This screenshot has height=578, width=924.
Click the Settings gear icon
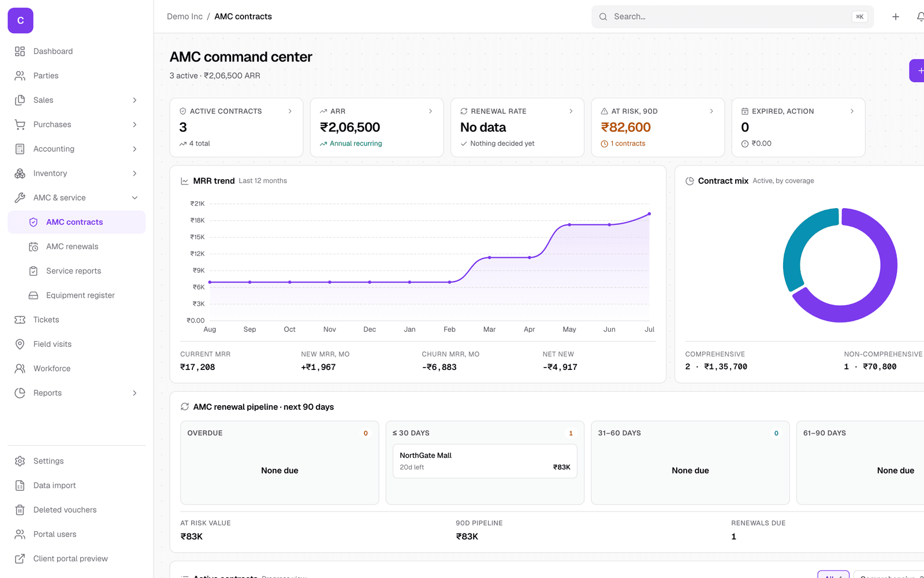20,461
